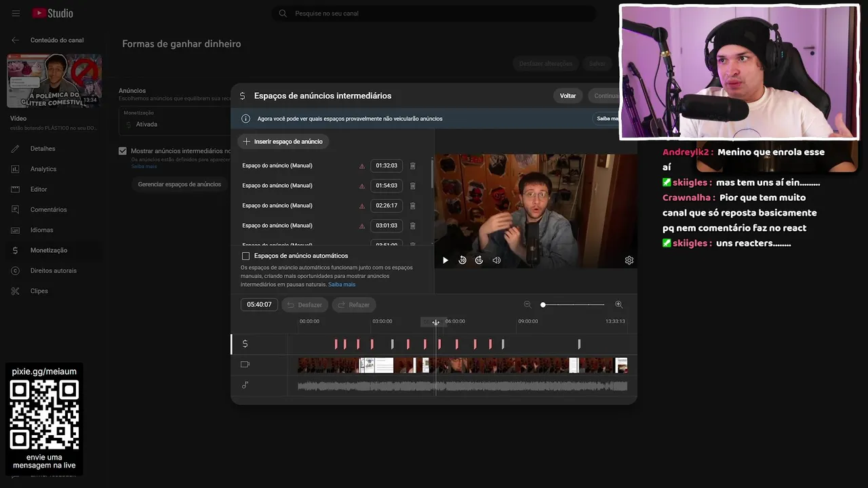Open preview player settings gear
Viewport: 868px width, 488px height.
(x=629, y=260)
